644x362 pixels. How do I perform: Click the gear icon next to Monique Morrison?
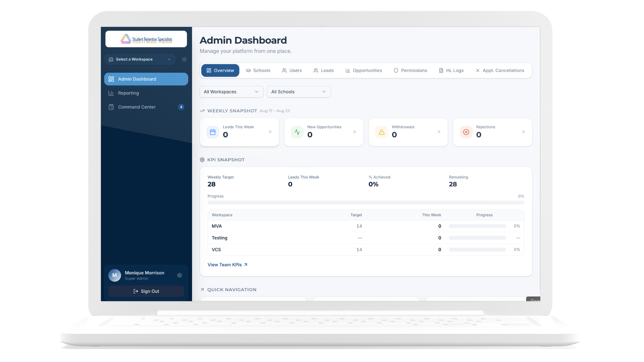click(x=180, y=275)
